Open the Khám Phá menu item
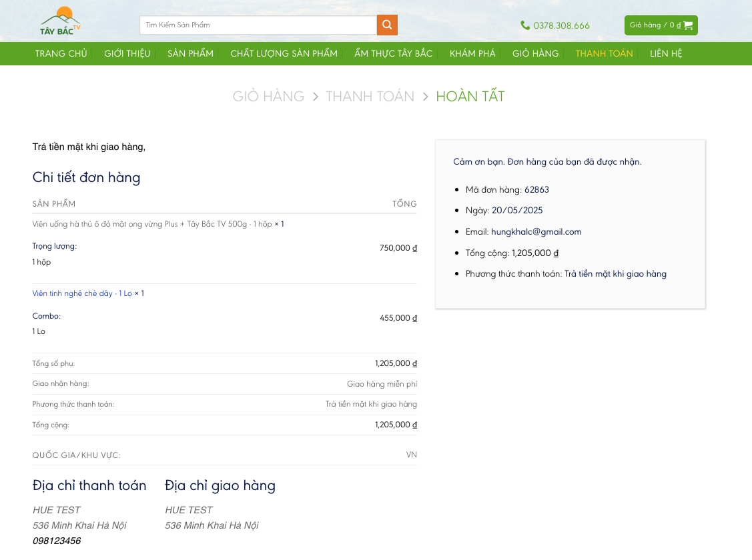Image resolution: width=752 pixels, height=560 pixels. coord(472,53)
